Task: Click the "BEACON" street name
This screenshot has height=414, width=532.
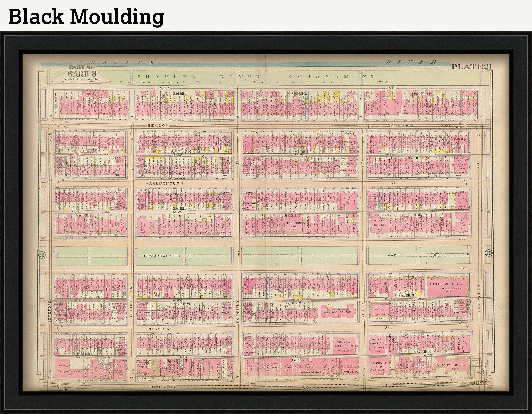Action: 158,125
